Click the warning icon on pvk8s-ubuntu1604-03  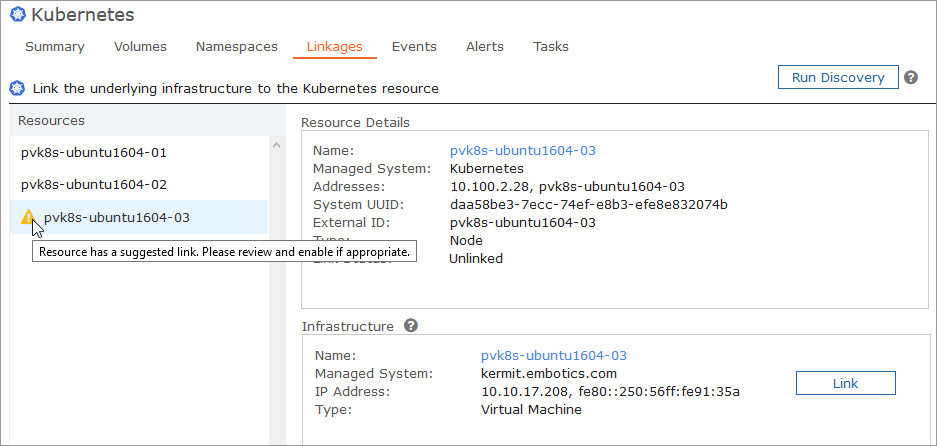(27, 217)
